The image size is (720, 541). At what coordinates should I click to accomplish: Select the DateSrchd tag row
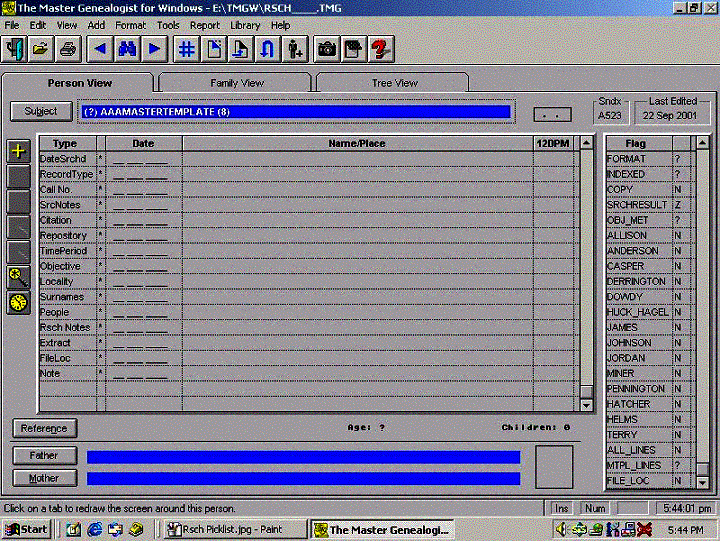point(307,159)
